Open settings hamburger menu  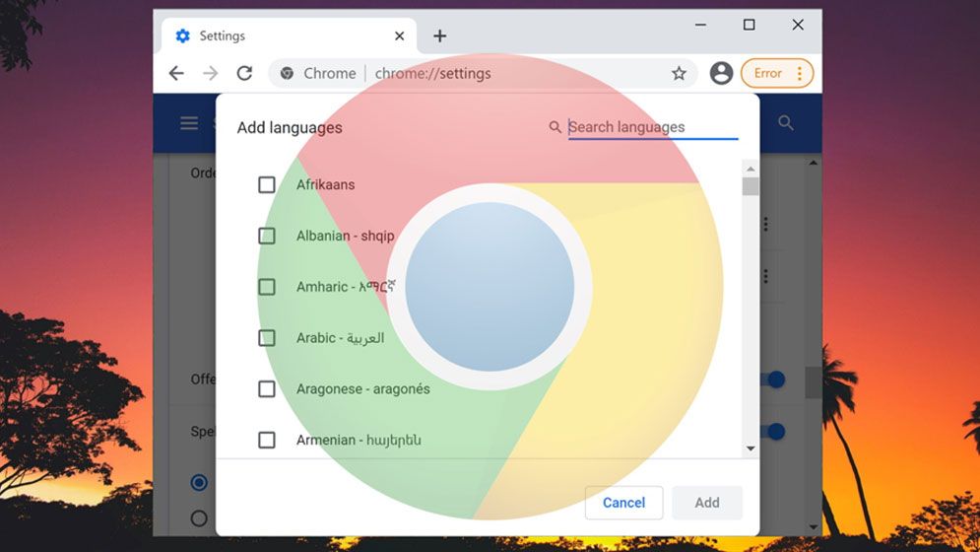click(189, 123)
